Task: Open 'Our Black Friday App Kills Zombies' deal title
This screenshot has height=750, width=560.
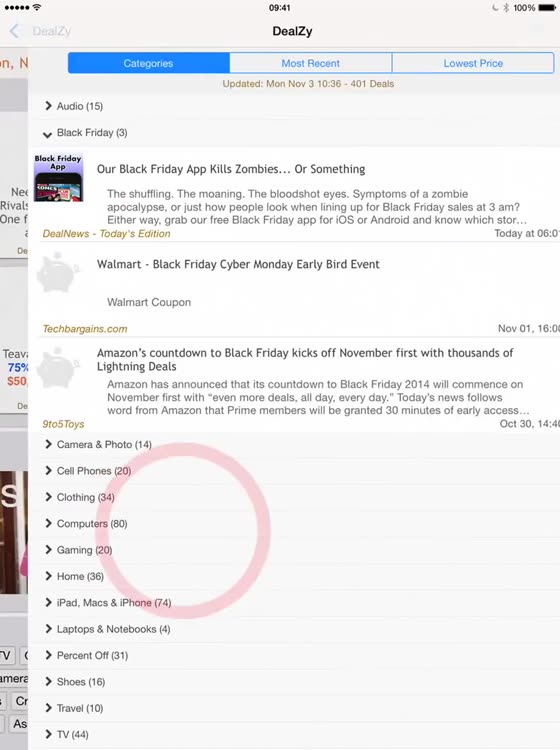Action: [231, 169]
